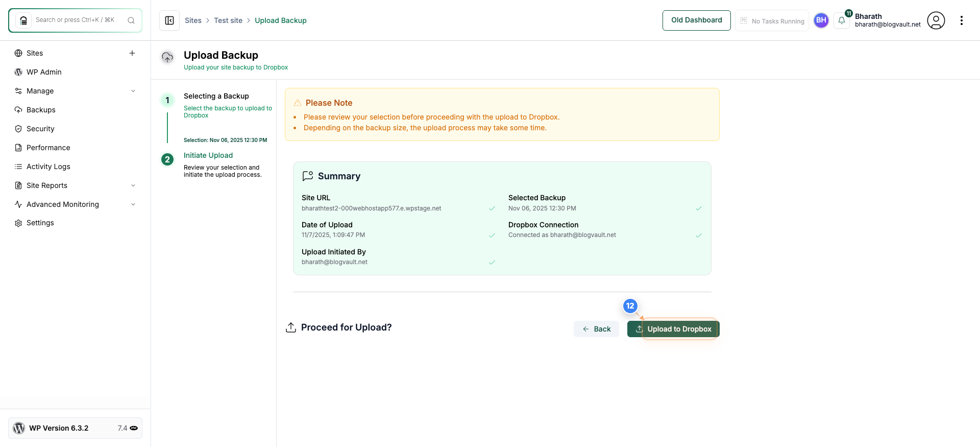Click the WordPress logo in WP Version box

(x=19, y=428)
